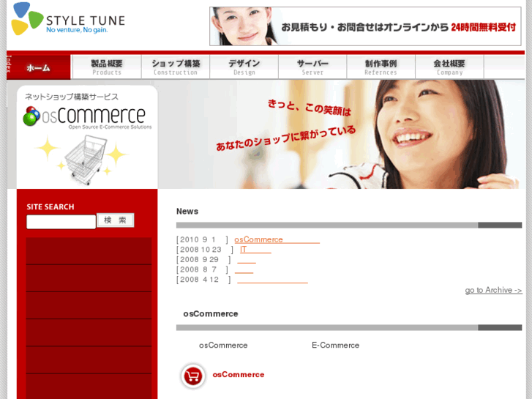This screenshot has height=399, width=532.
Task: Open the 2008 8 7 news link
Action: (244, 269)
